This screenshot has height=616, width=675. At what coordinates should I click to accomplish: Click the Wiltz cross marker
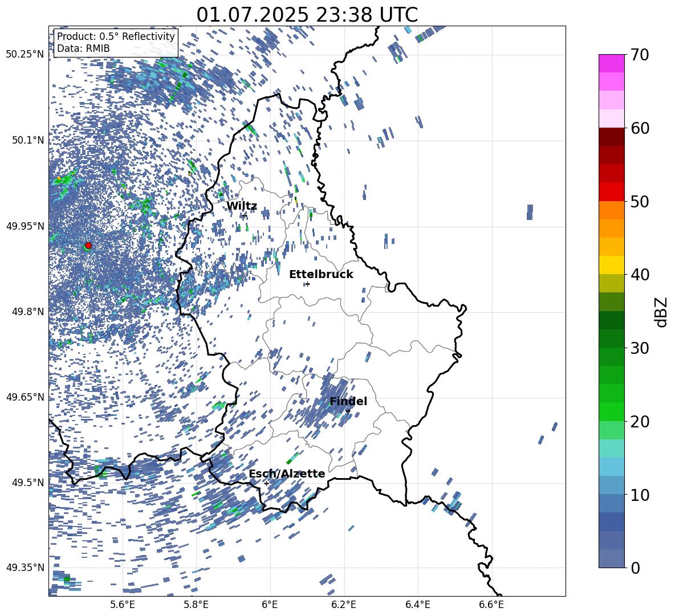pos(245,215)
